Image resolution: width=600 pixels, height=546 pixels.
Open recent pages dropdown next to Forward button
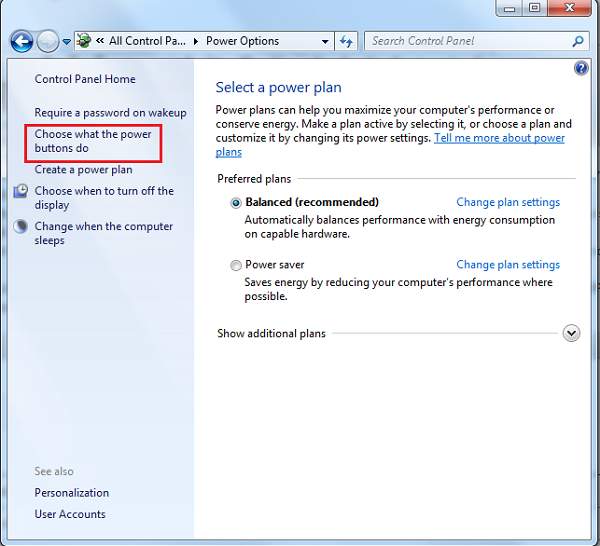click(67, 41)
